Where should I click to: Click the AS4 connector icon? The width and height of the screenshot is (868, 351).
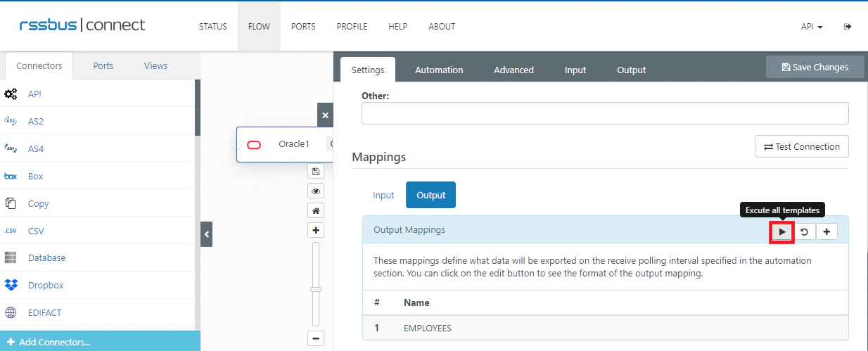(x=11, y=148)
